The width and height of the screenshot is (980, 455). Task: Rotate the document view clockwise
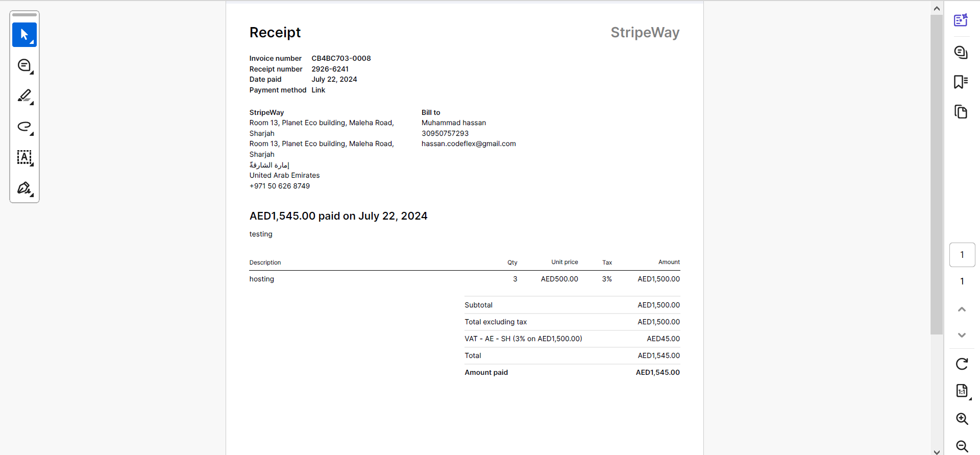[x=962, y=364]
